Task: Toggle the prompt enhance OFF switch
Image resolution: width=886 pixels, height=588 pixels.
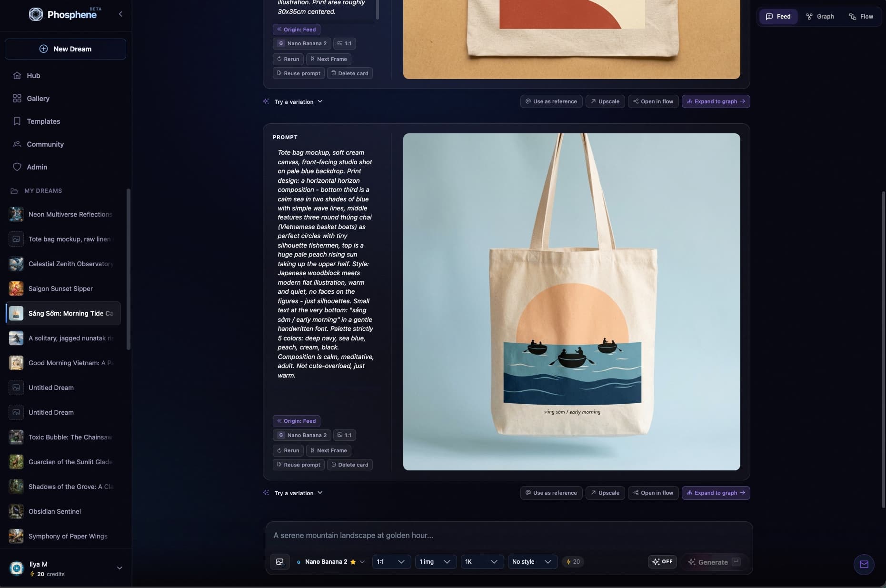Action: point(662,562)
